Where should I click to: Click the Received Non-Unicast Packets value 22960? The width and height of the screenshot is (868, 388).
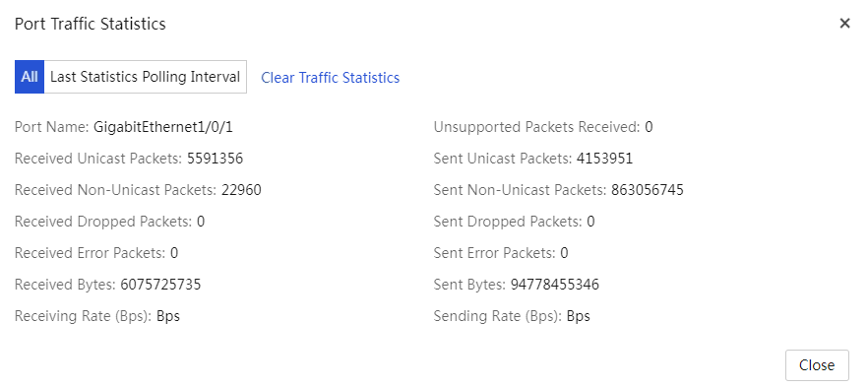241,191
